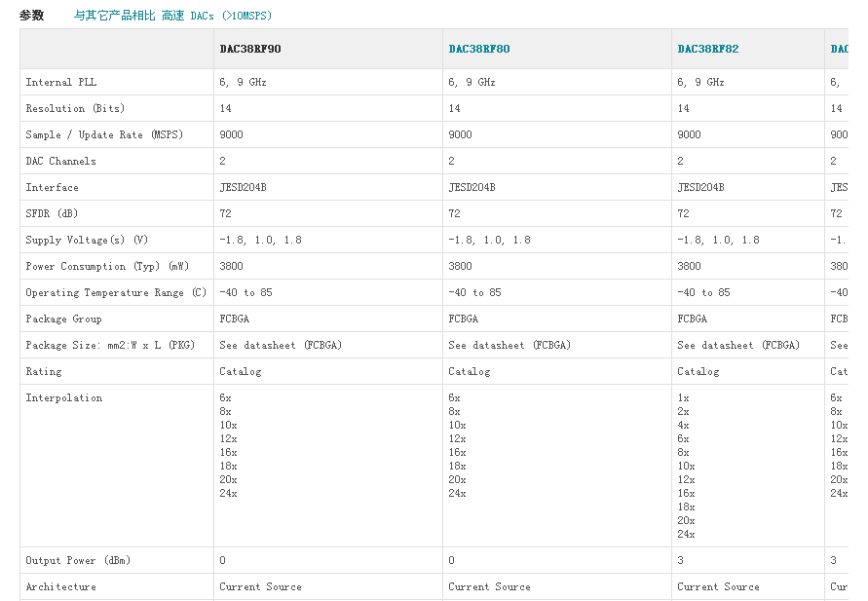This screenshot has width=868, height=601.
Task: Click the 参数 section heading
Action: tap(31, 16)
